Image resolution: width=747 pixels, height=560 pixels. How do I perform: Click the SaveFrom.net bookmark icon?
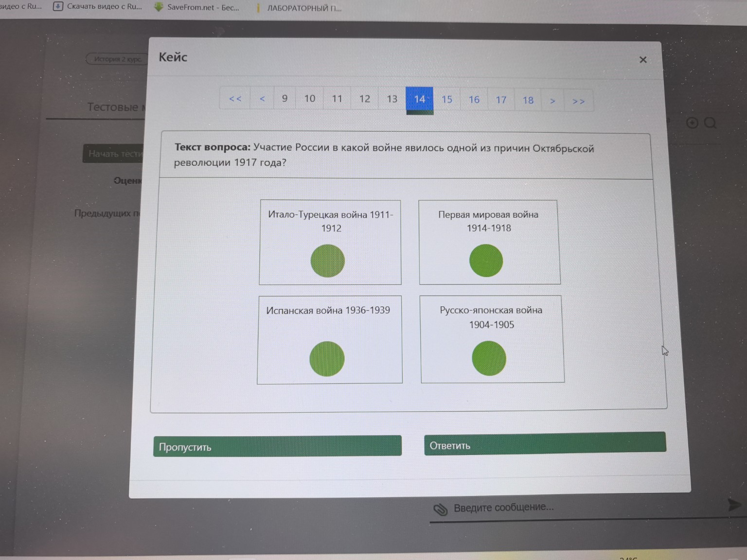pos(159,7)
